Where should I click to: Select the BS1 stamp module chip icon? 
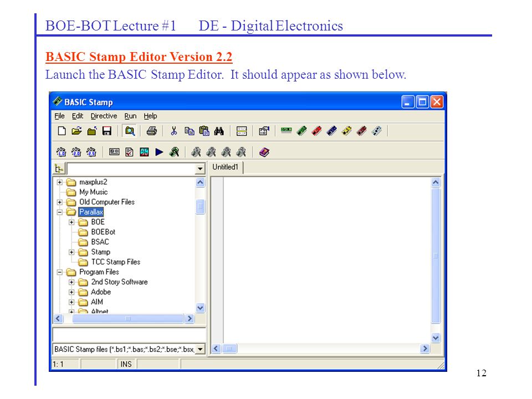pos(287,130)
